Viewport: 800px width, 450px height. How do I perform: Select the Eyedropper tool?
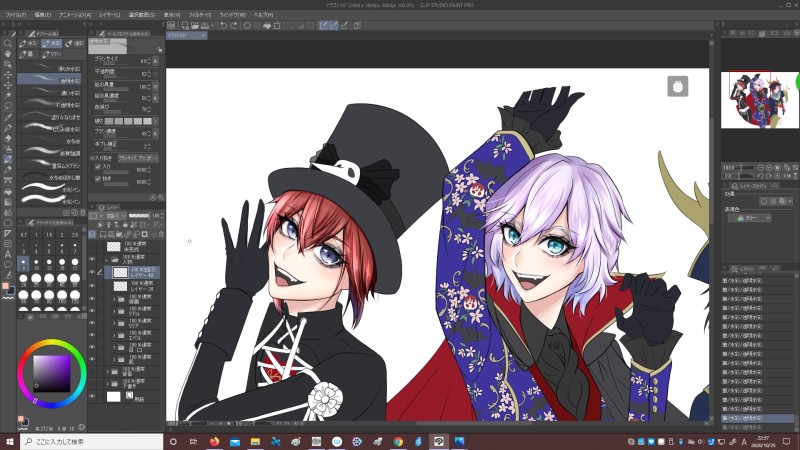[x=8, y=117]
